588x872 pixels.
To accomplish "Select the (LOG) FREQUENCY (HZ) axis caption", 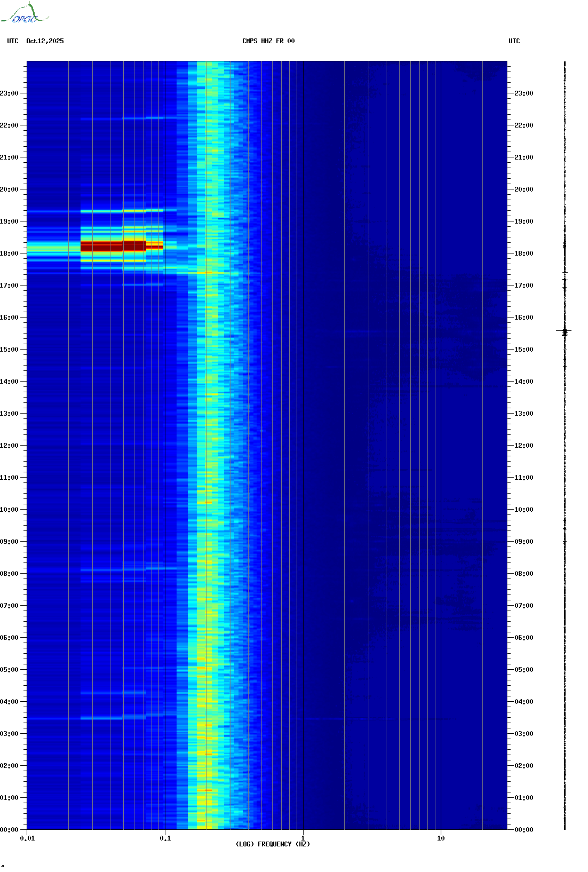I will click(273, 844).
